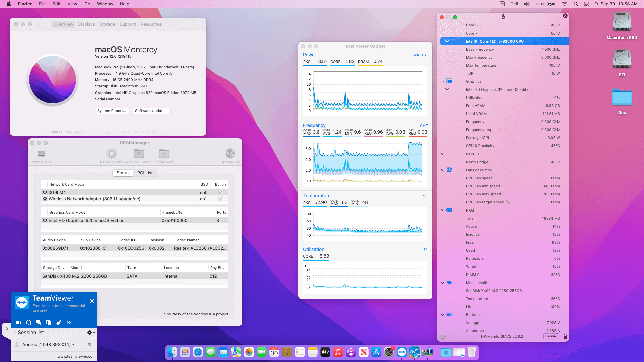Collapse SanDisk X400 subsection chevron
This screenshot has height=362, width=644.
pos(447,291)
